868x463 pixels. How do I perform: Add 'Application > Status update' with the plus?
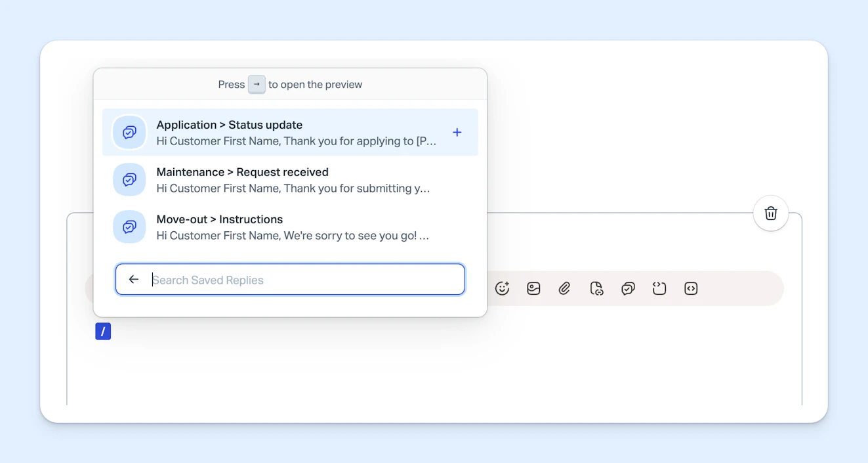(457, 132)
